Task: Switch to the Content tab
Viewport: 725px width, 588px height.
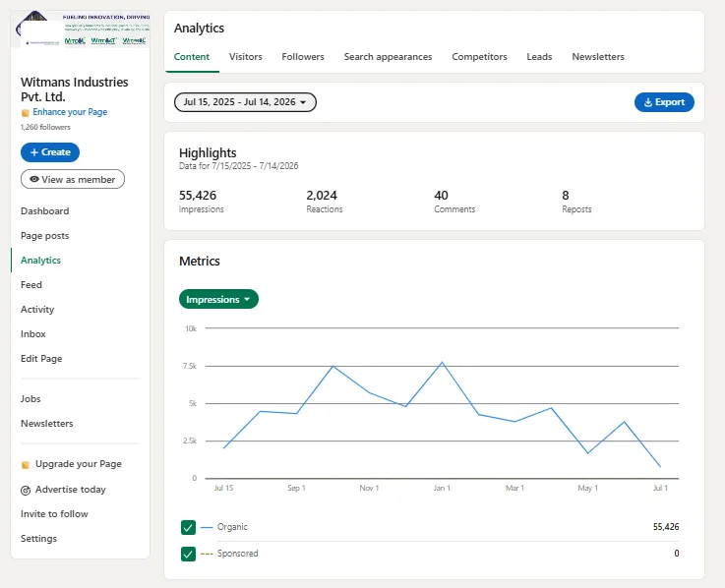Action: click(192, 57)
